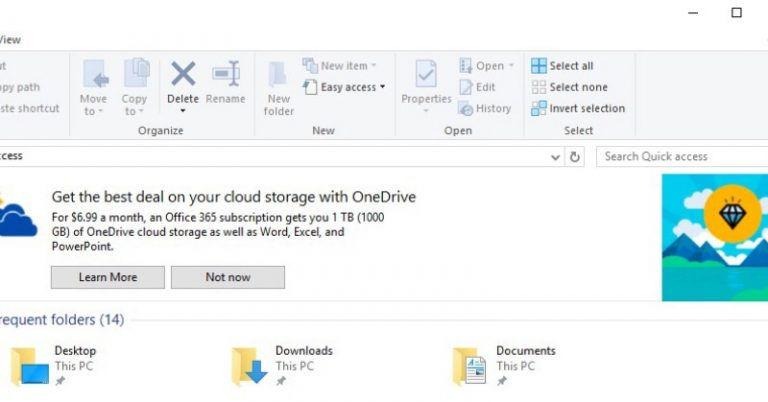The width and height of the screenshot is (768, 402).
Task: Refresh the address bar location
Action: [x=575, y=157]
